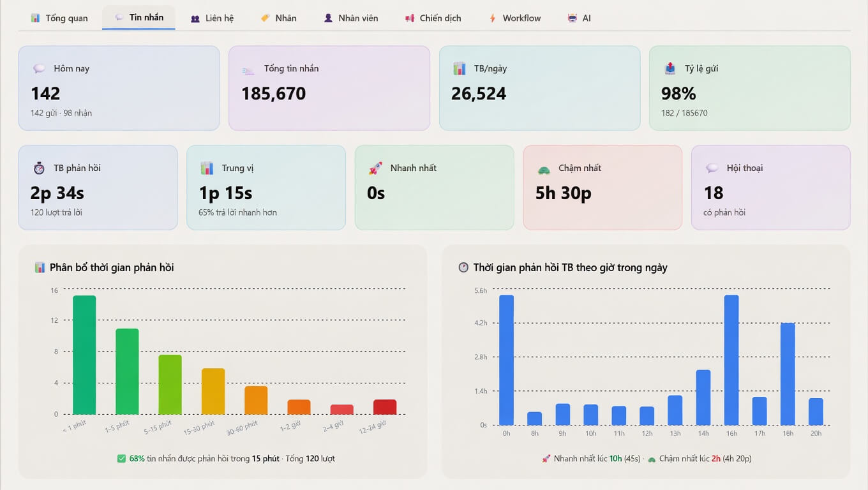Viewport: 868px width, 490px height.
Task: Click the green checkmark below the distribution chart
Action: pos(121,458)
